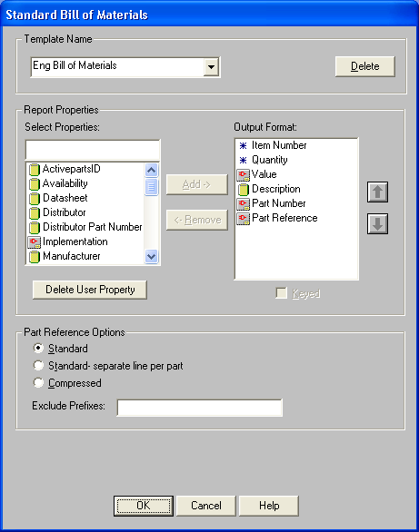Click the properties list scroll up arrow
Image resolution: width=419 pixels, height=532 pixels.
click(x=151, y=170)
